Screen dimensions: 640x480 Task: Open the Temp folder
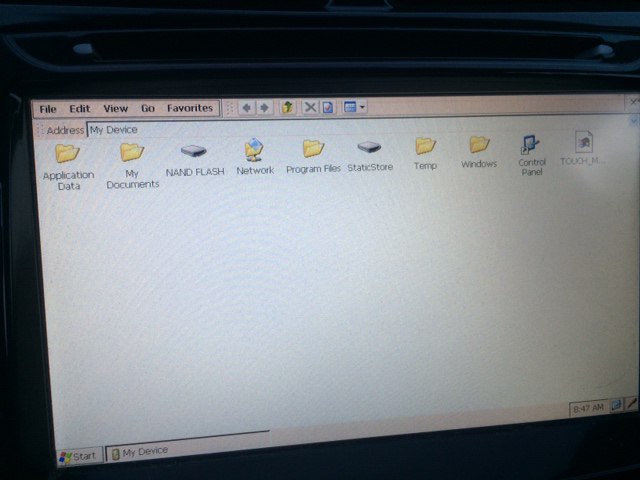coord(425,147)
